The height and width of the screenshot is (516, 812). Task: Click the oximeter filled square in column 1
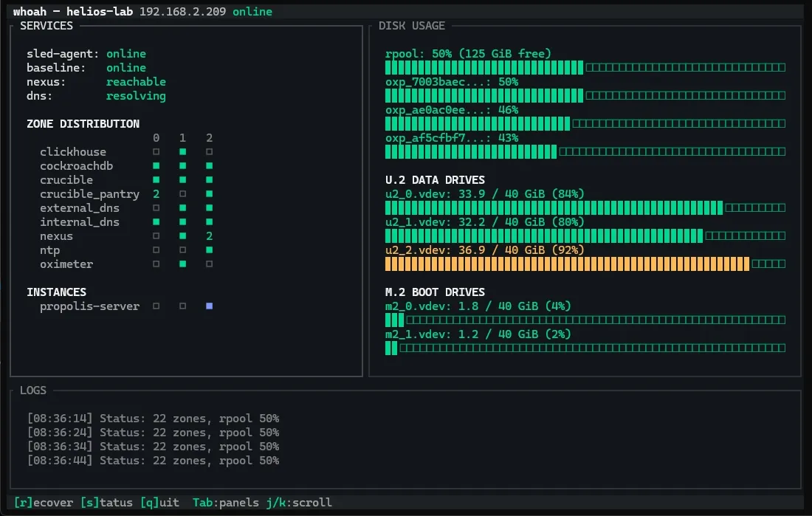[183, 264]
